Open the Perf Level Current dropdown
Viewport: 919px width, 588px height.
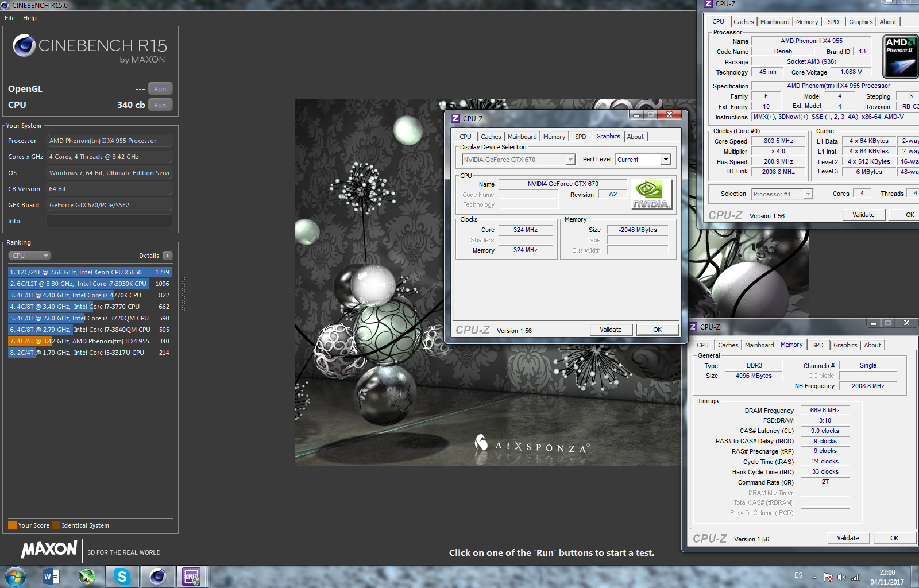pos(643,160)
